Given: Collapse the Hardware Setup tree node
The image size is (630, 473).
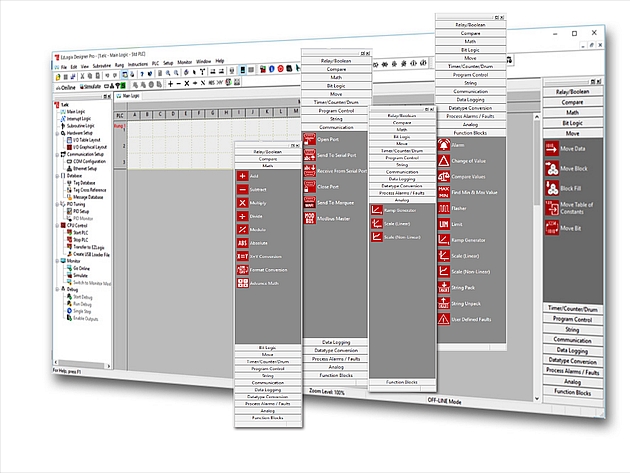Looking at the screenshot, I should click(55, 131).
